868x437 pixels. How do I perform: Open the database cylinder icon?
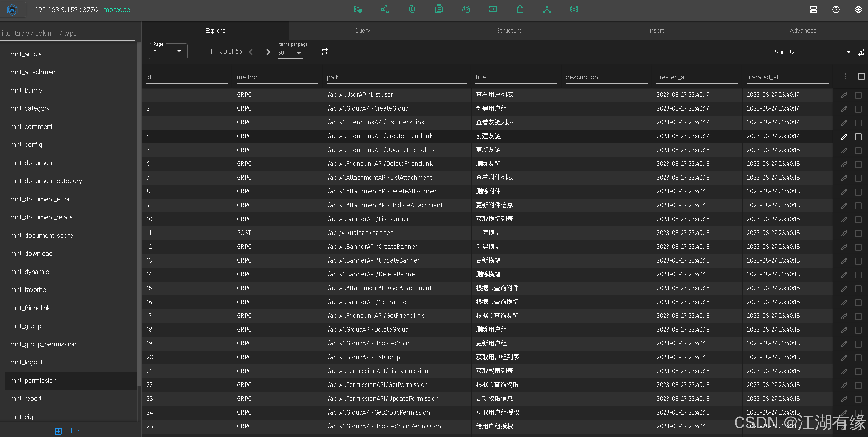[x=574, y=9]
